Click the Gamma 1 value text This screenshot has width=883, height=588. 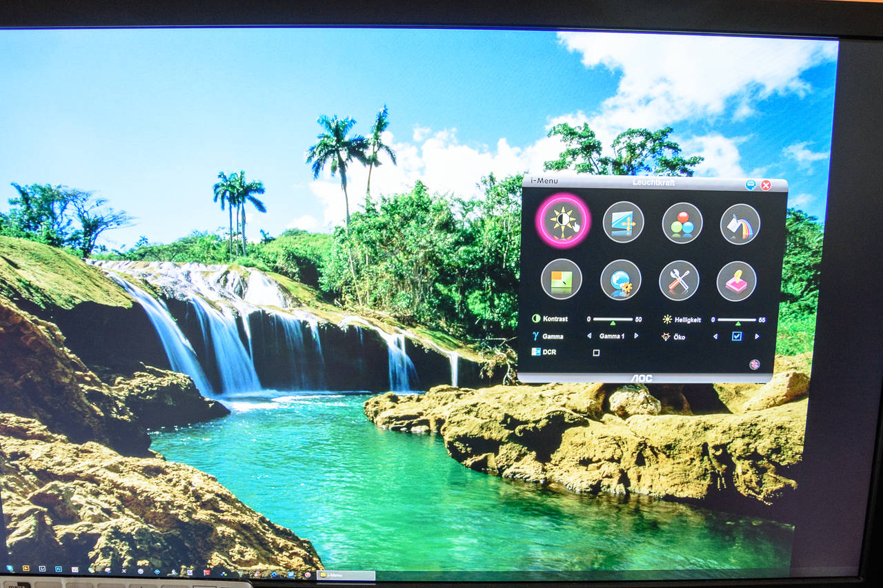612,336
